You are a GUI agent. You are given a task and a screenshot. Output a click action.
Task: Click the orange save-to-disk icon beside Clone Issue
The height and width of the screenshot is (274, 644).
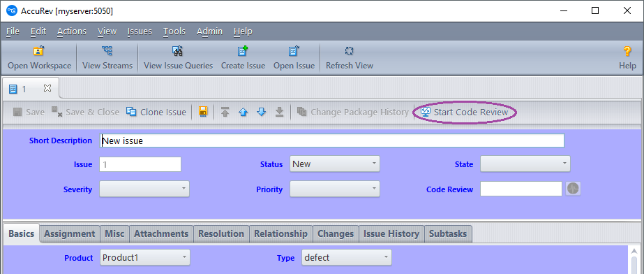pos(203,112)
